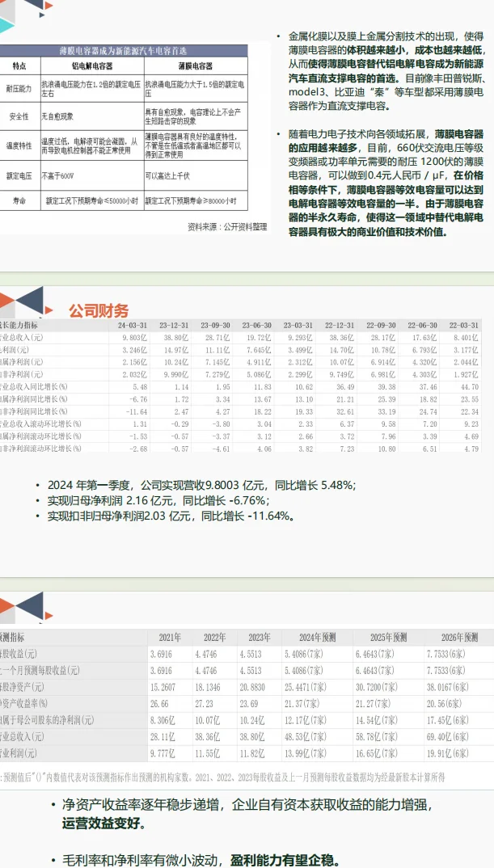Select the 可以高达上千伏 cell
Viewport: 494px width, 868px height.
tap(167, 176)
